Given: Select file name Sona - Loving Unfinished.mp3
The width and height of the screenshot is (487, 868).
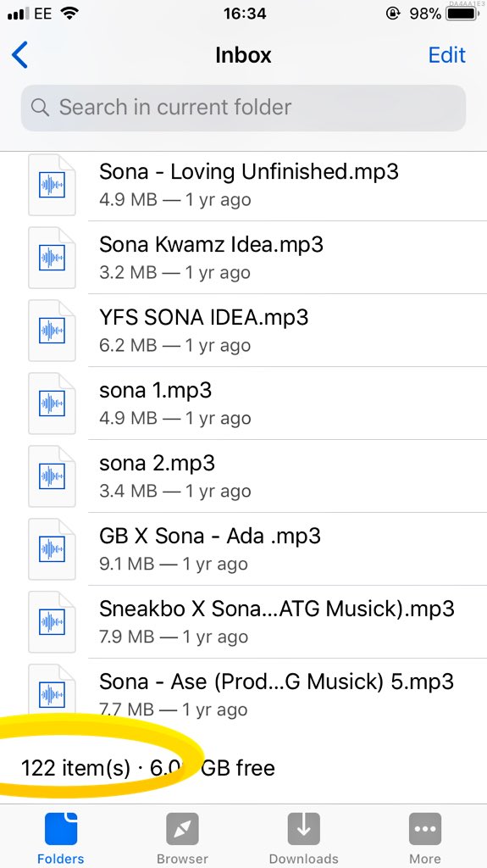Looking at the screenshot, I should coord(248,172).
